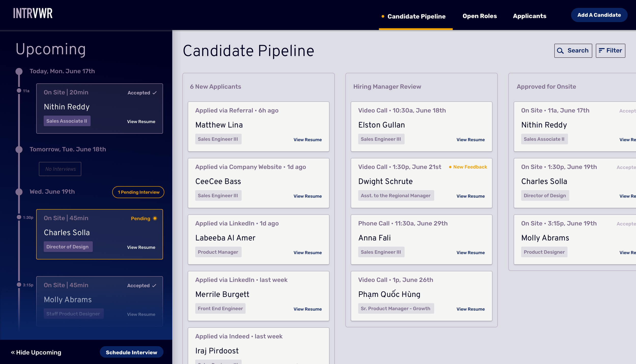Click the Upcoming sidebar heading
The height and width of the screenshot is (364, 636).
tap(51, 49)
